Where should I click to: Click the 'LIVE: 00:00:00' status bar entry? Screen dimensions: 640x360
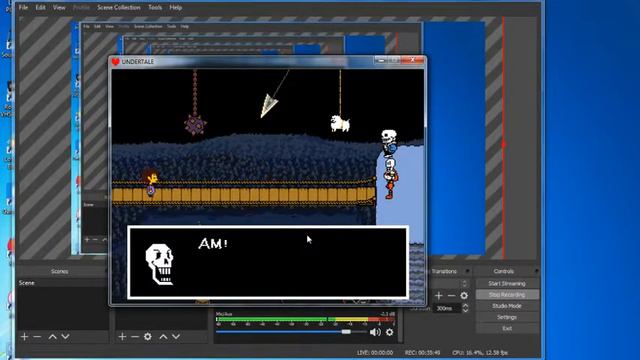click(x=375, y=353)
